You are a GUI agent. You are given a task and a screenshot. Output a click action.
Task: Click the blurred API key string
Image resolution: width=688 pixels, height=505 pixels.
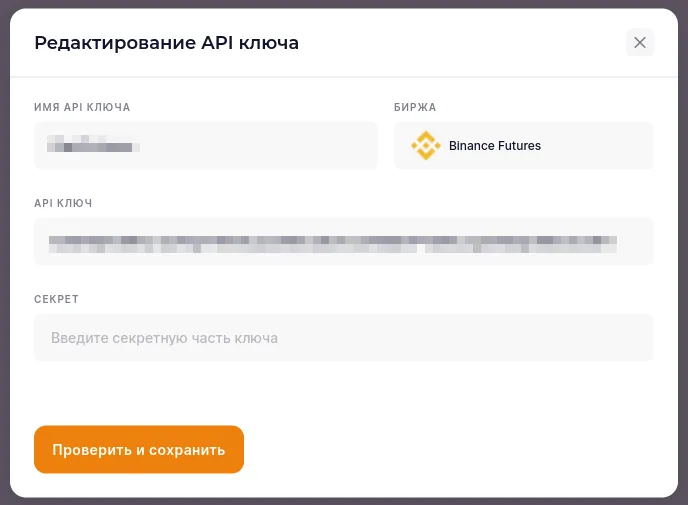point(333,241)
